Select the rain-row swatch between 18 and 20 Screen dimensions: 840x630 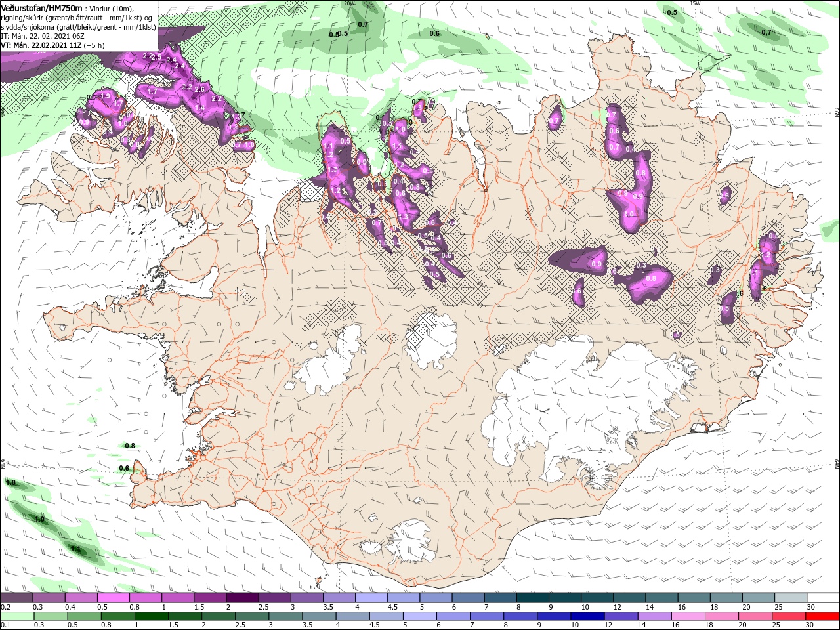pyautogui.click(x=723, y=616)
